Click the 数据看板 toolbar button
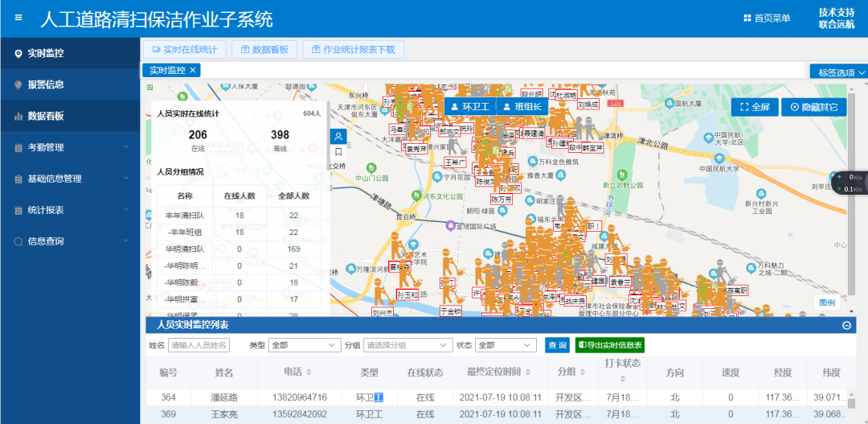Image resolution: width=868 pixels, height=424 pixels. (264, 49)
